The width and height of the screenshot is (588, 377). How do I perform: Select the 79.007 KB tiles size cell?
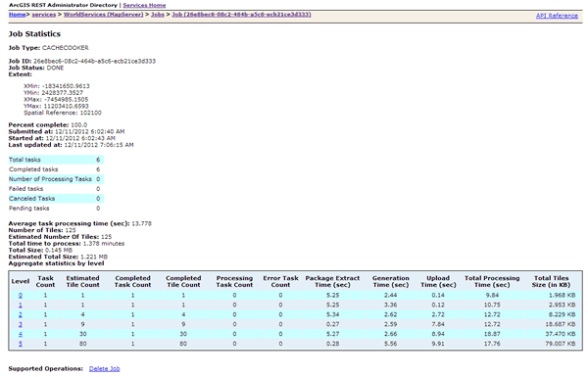(560, 344)
